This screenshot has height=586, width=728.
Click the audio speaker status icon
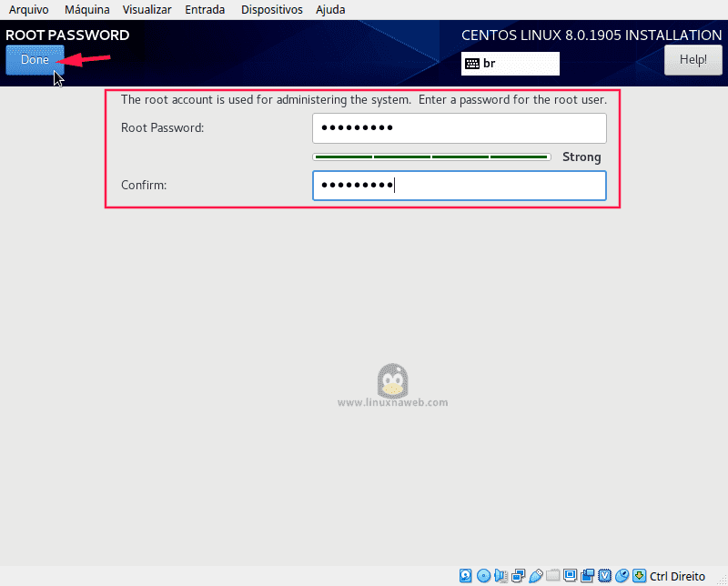click(x=501, y=576)
